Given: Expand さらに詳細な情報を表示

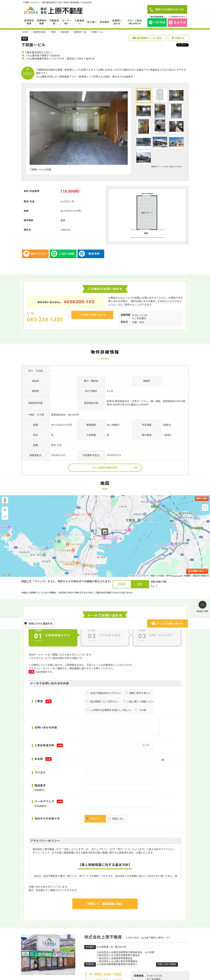Looking at the screenshot, I should pos(105,468).
